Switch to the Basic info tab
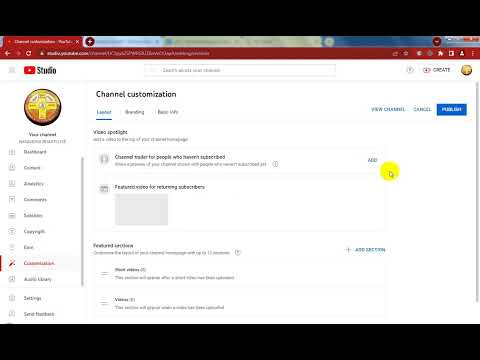Image resolution: width=480 pixels, height=360 pixels. 168,112
